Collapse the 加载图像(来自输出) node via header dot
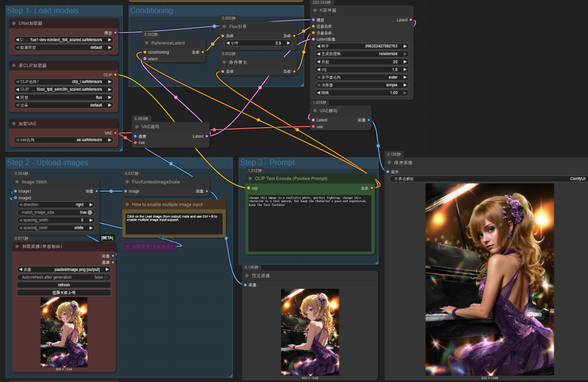 click(17, 246)
